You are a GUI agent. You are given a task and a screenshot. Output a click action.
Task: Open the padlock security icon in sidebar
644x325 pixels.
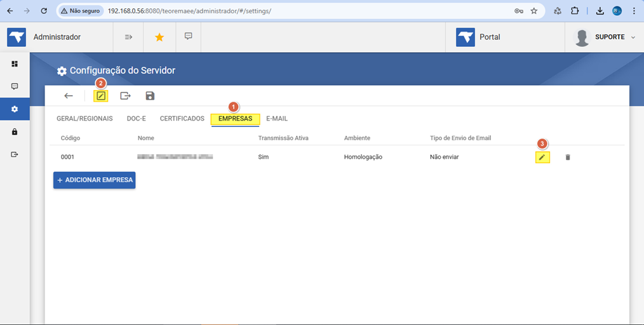pyautogui.click(x=15, y=132)
